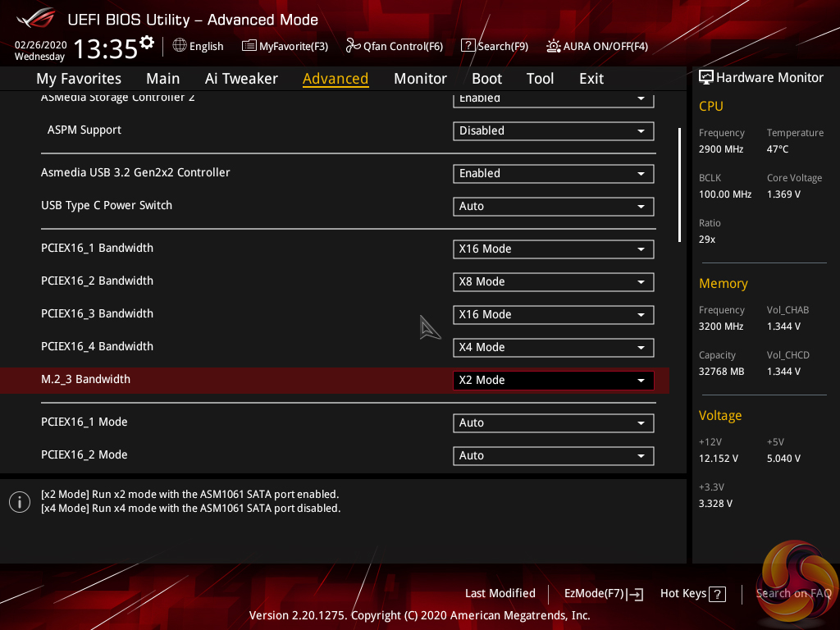Open the Asmedia USB 3.2 Gen2x2 Controller dropdown

click(x=553, y=174)
